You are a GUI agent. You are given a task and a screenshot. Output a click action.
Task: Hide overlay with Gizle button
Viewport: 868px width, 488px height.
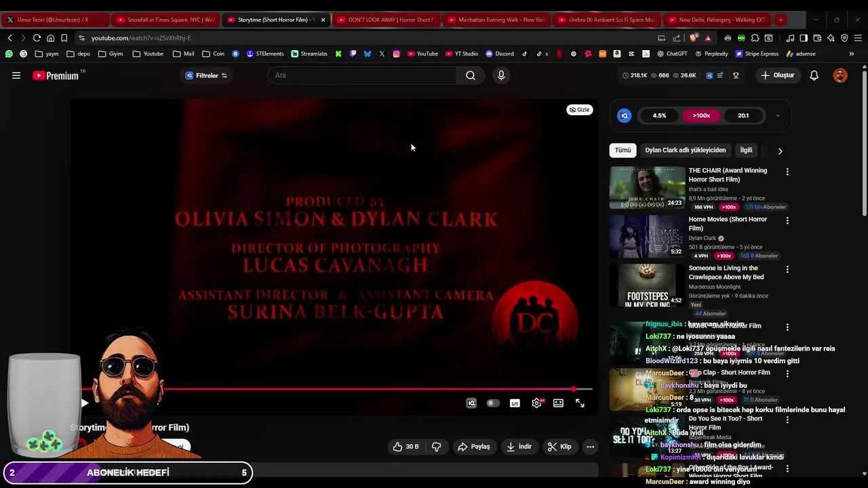point(579,110)
